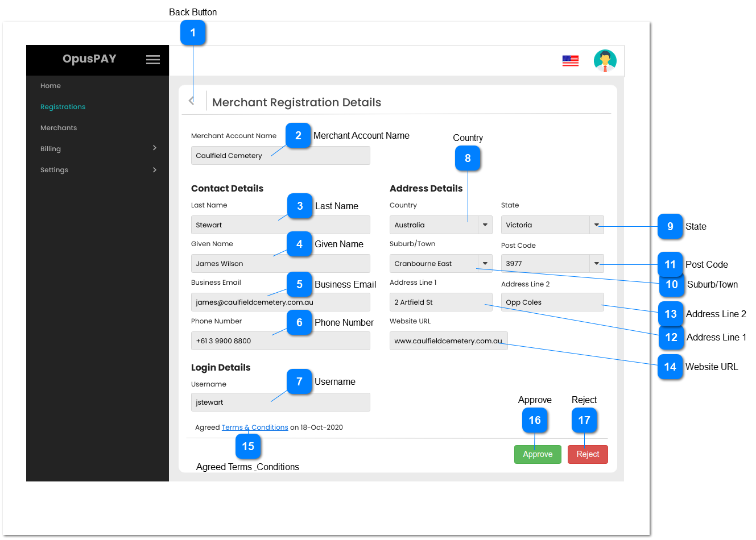This screenshot has height=540, width=756.
Task: Open the Suburb/Town dropdown
Action: [485, 264]
